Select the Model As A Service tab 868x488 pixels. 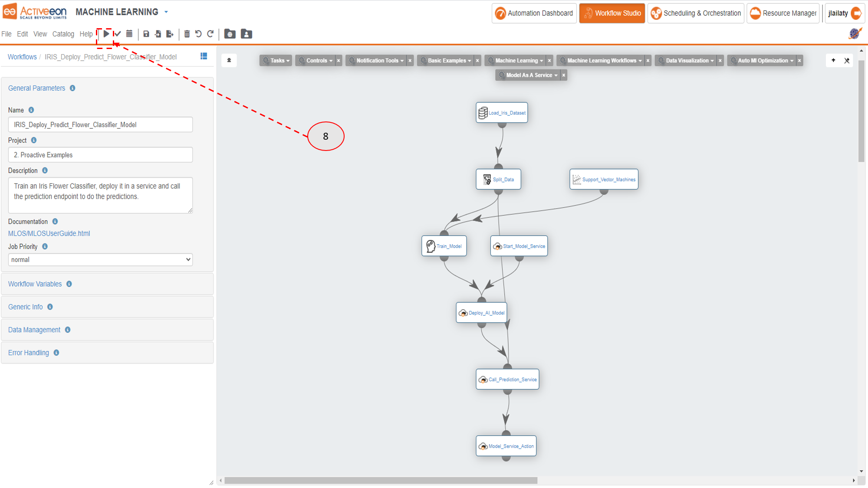(x=528, y=75)
